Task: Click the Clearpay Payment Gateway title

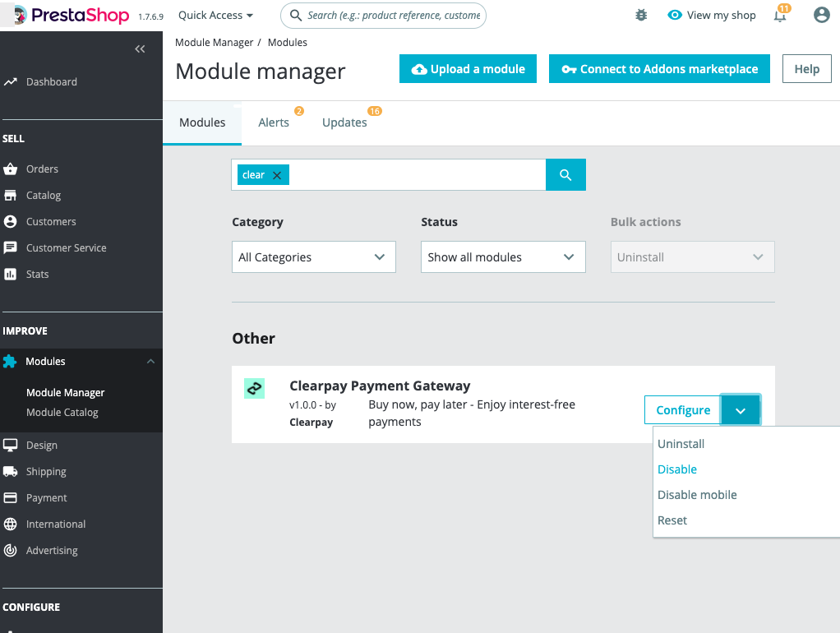Action: pos(380,386)
